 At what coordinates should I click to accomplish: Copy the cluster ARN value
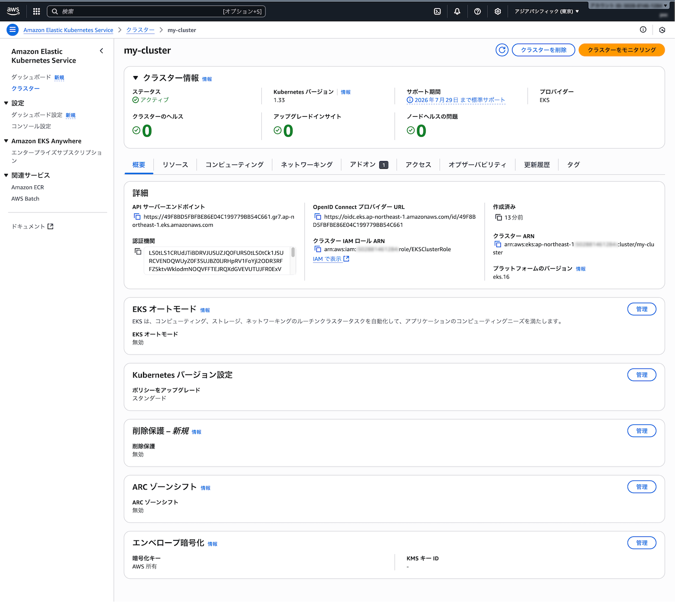click(x=498, y=244)
